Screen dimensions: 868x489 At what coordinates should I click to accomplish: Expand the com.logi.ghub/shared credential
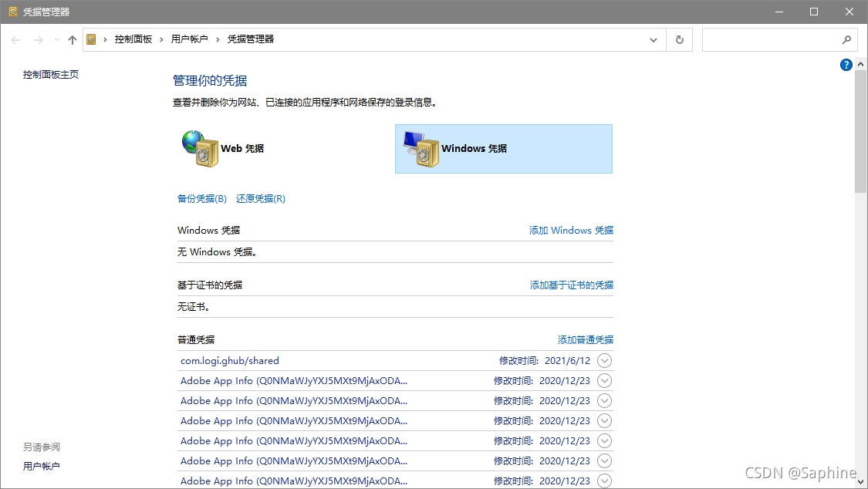click(604, 361)
